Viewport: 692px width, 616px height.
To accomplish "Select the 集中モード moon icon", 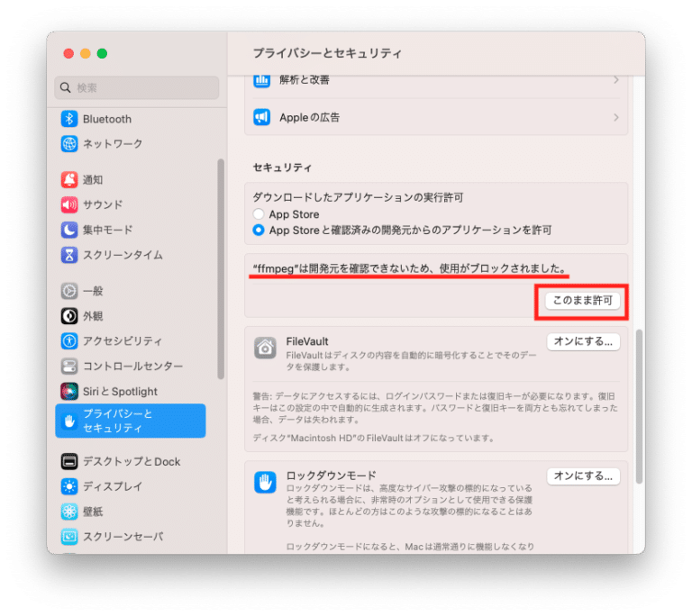I will 69,230.
